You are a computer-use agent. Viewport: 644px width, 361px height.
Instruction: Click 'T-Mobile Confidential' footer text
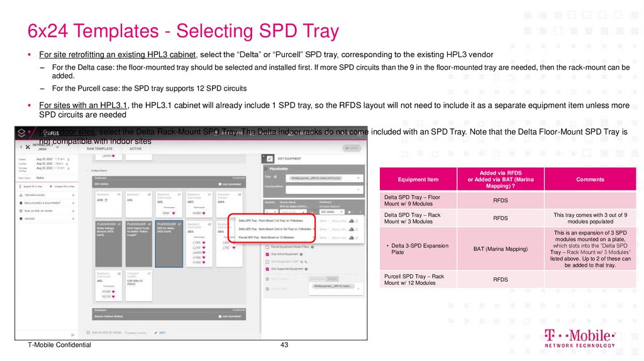60,345
